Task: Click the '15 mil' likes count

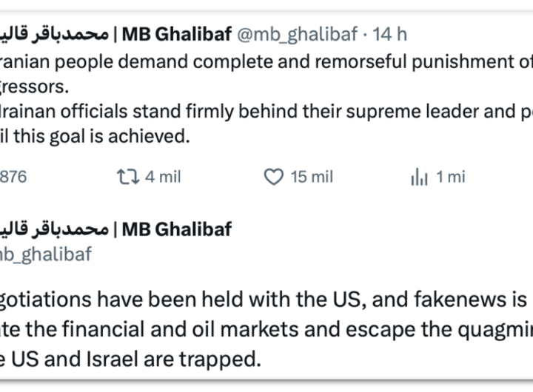Action: (312, 177)
